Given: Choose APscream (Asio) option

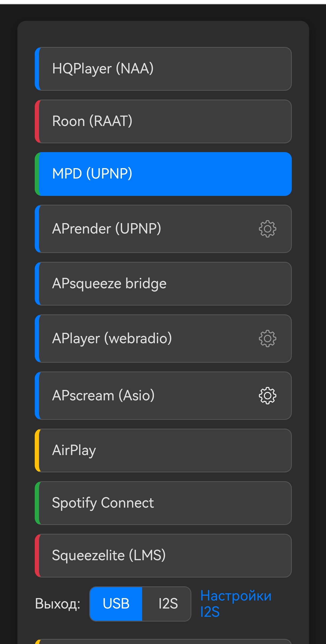Looking at the screenshot, I should pyautogui.click(x=147, y=396).
